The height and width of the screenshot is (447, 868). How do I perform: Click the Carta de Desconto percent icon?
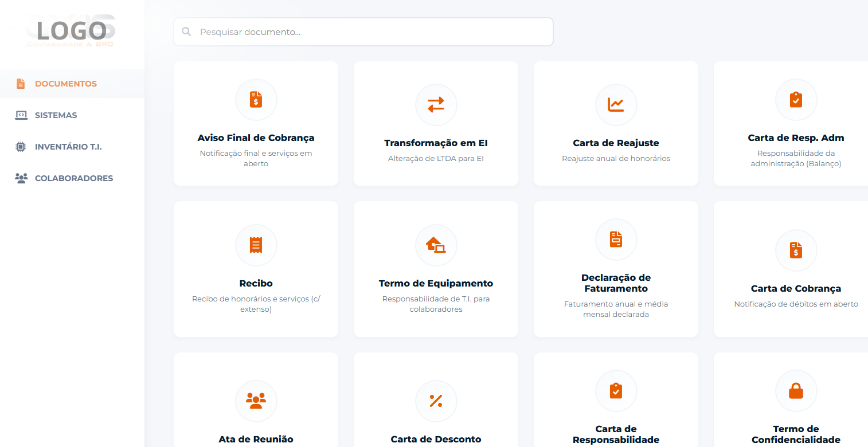click(x=436, y=401)
